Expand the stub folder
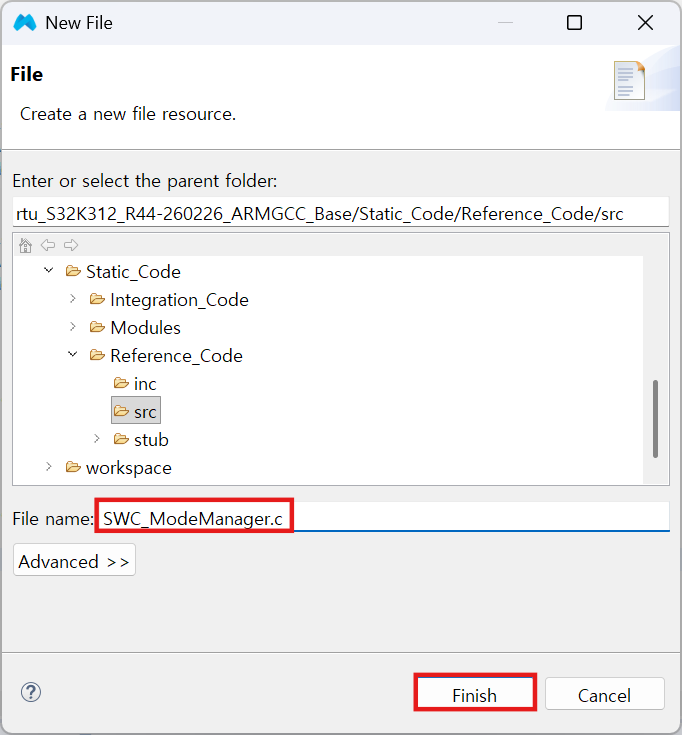 [97, 439]
